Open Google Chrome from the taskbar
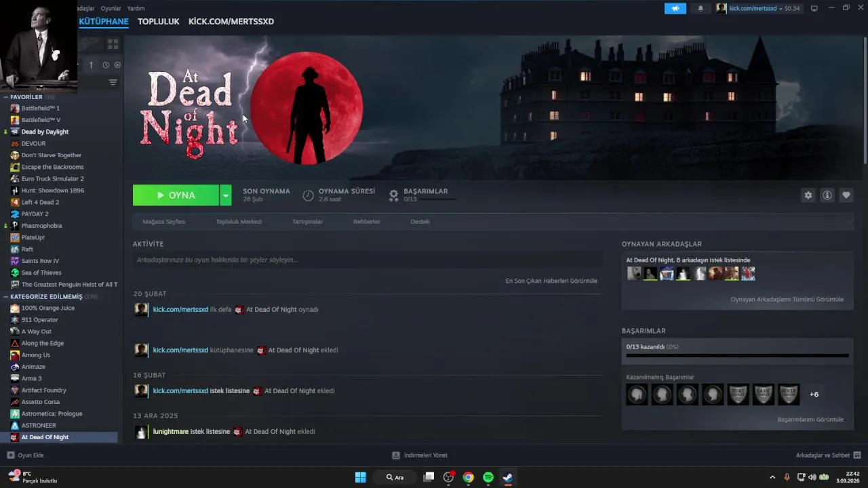Viewport: 868px width, 488px height. tap(468, 477)
